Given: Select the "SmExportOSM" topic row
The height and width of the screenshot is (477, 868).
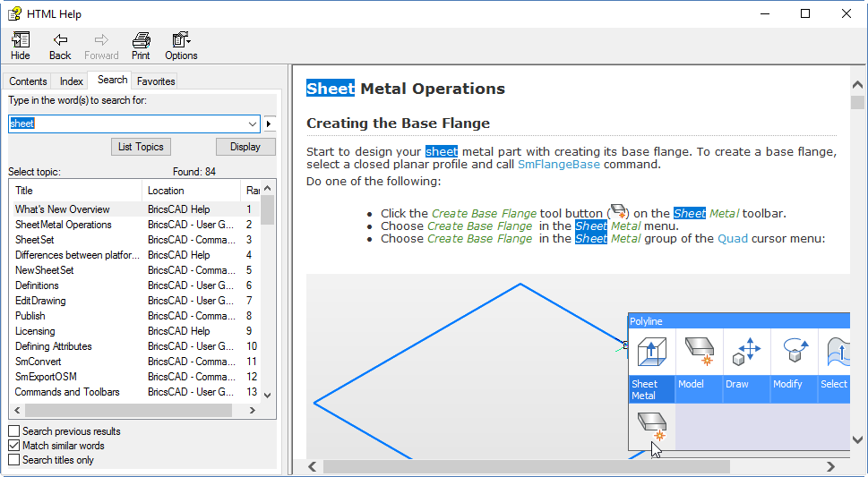Looking at the screenshot, I should click(x=135, y=377).
